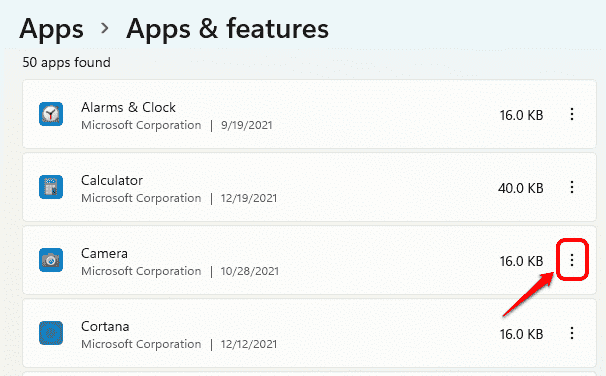Open the three-dot menu for Alarms & Clock
The image size is (606, 376).
click(572, 114)
